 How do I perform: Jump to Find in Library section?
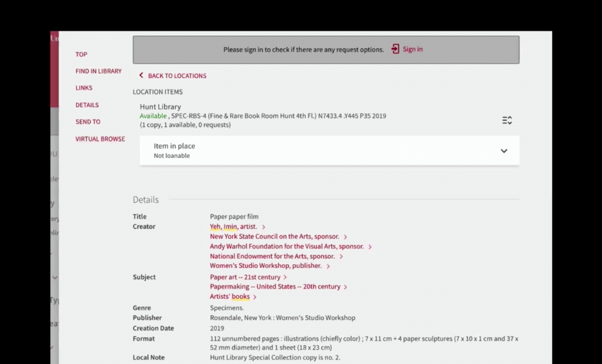point(99,72)
